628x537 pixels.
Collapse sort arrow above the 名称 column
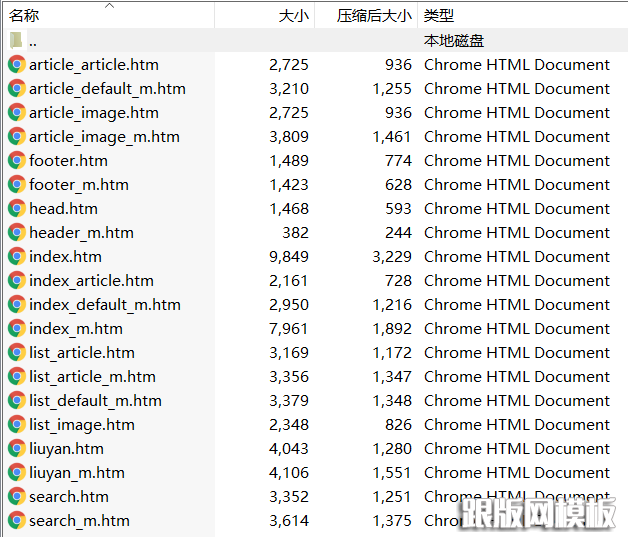tap(110, 6)
